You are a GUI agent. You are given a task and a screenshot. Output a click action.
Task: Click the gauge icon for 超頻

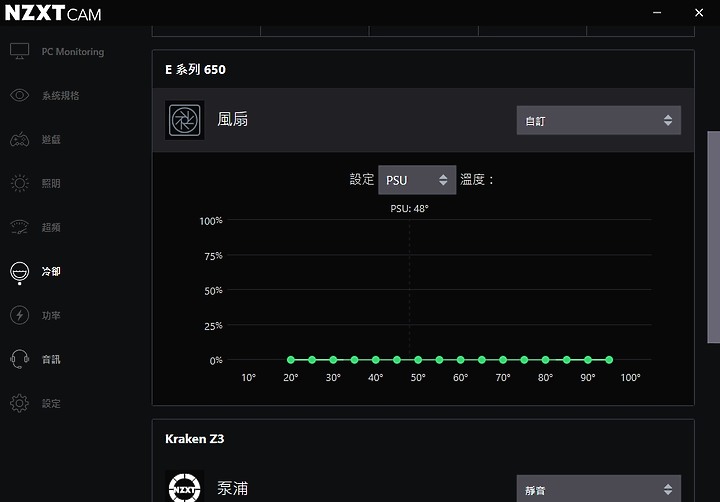tap(19, 227)
